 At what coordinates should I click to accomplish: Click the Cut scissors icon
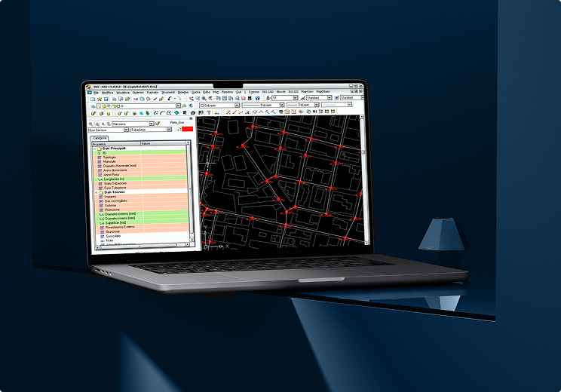134,98
